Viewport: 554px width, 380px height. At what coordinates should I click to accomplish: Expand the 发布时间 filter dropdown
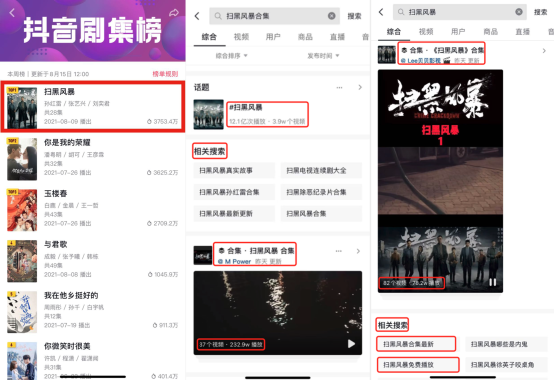pyautogui.click(x=323, y=56)
